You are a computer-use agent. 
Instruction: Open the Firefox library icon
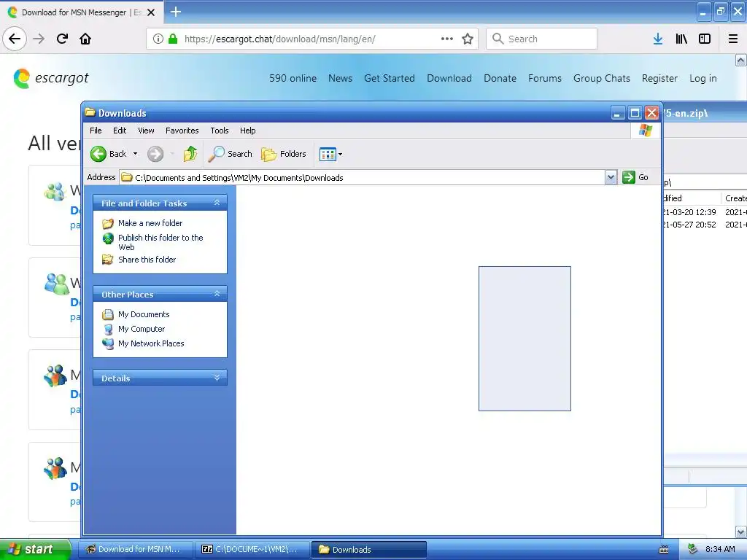681,39
